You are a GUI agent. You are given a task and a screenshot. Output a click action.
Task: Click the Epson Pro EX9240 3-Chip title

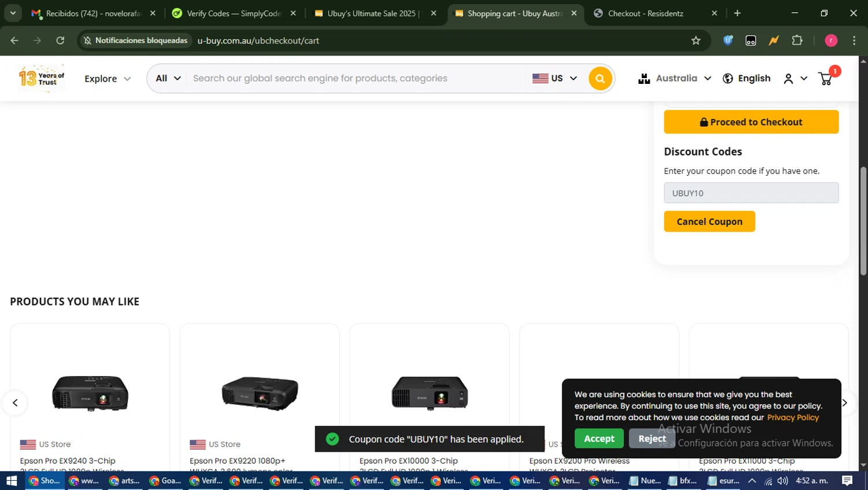point(68,461)
